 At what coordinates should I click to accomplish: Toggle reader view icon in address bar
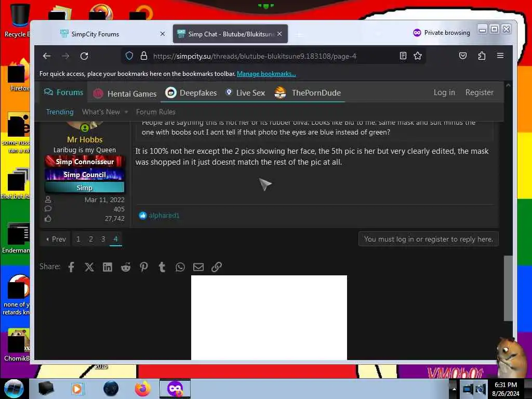click(403, 56)
